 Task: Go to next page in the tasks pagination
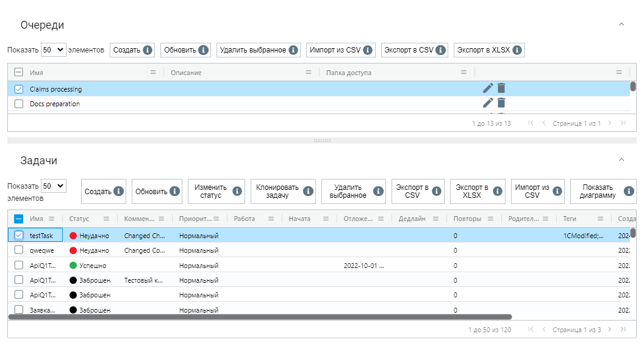coord(610,329)
